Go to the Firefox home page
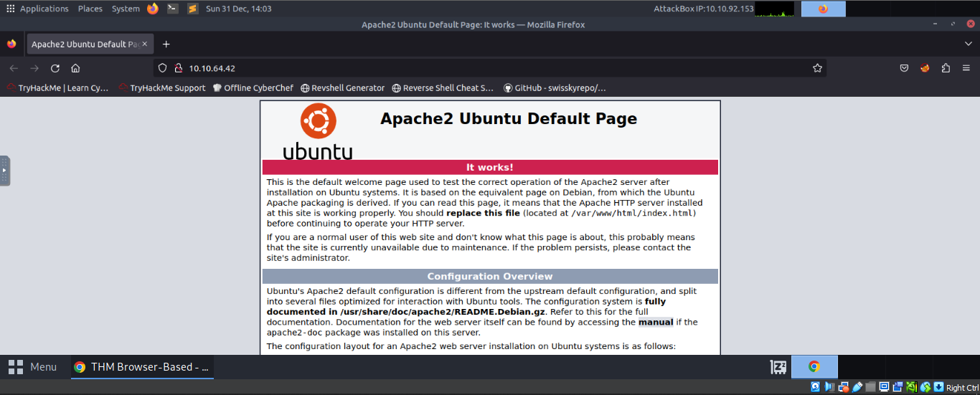 click(75, 68)
